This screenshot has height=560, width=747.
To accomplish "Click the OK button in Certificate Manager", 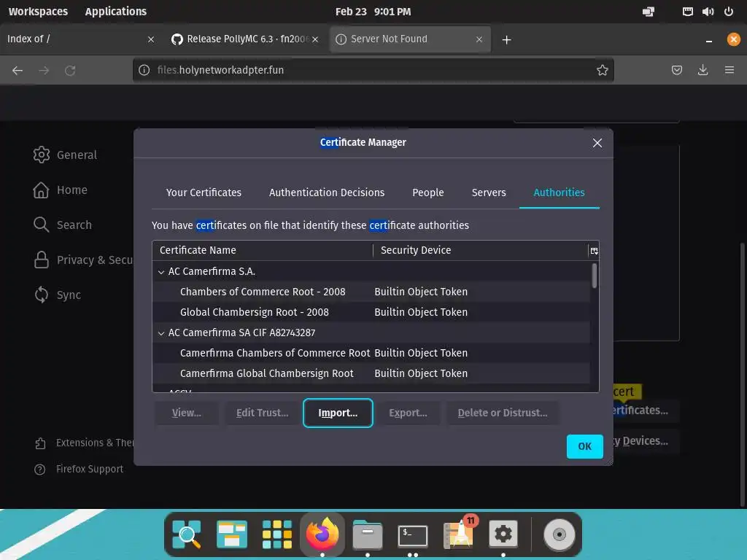I will pos(584,446).
